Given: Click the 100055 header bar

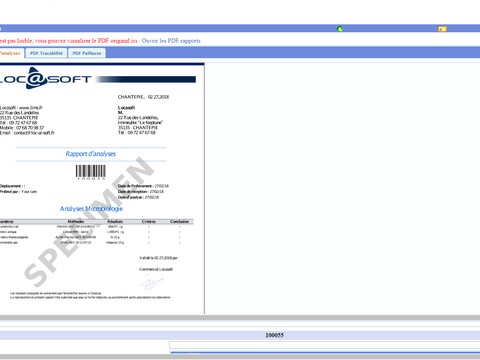Looking at the screenshot, I should click(x=240, y=335).
